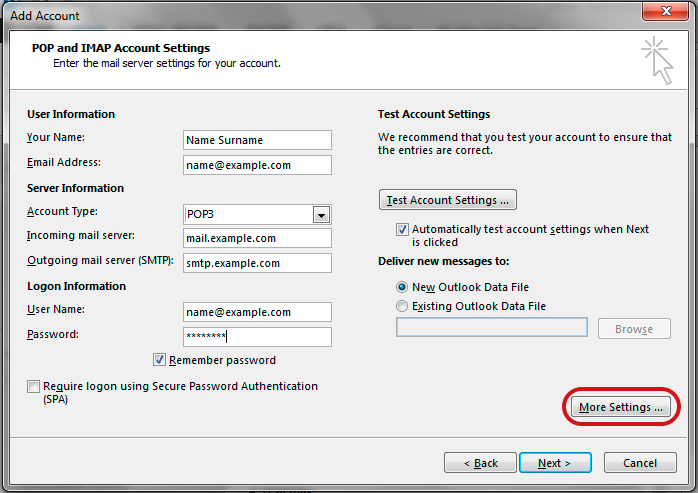Enable Require logon using Secure Password Authentication
Image resolution: width=698 pixels, height=493 pixels.
[34, 387]
